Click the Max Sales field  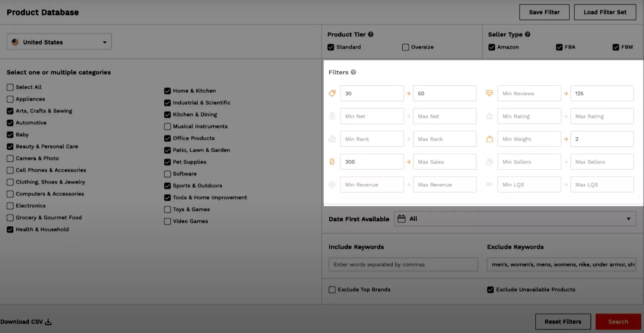(x=445, y=162)
